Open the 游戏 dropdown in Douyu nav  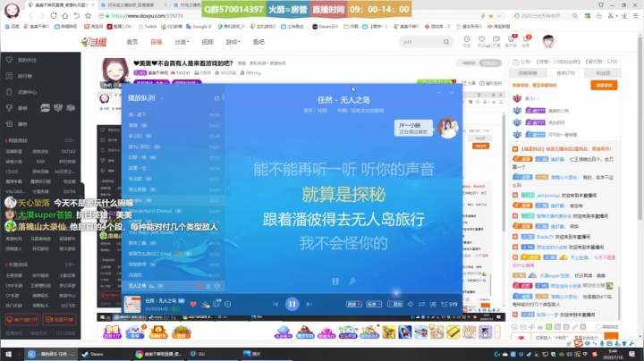click(233, 42)
